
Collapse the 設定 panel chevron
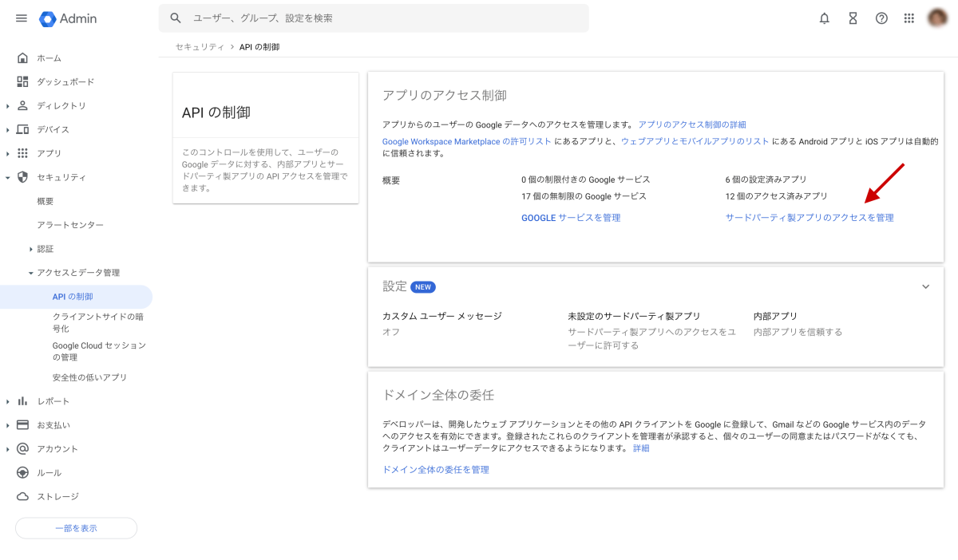pyautogui.click(x=926, y=286)
